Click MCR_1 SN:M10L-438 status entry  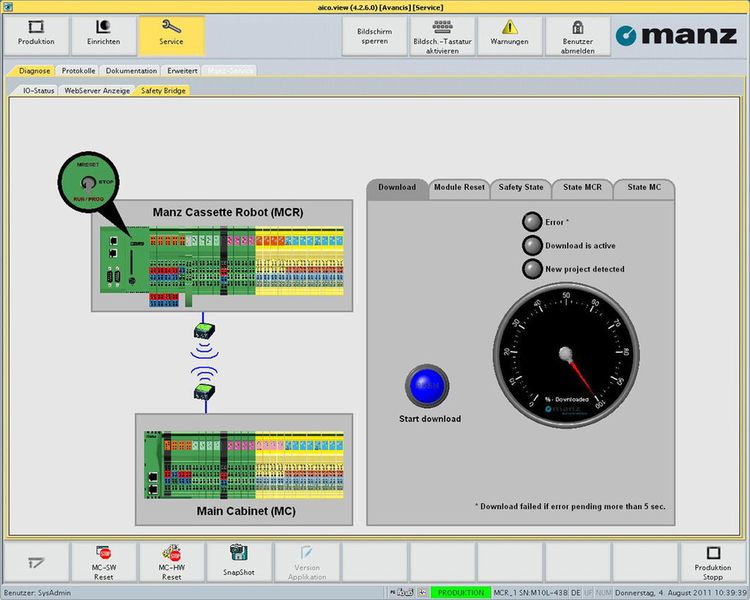530,593
